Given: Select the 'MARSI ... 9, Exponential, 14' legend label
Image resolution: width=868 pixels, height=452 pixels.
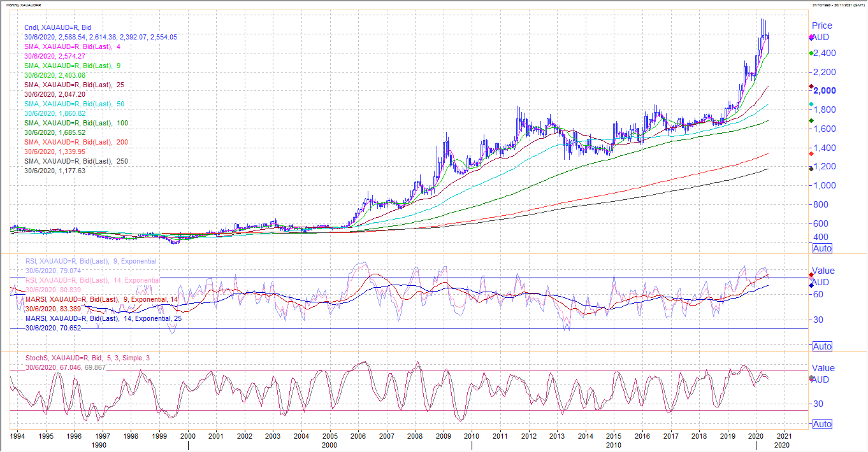Looking at the screenshot, I should 101,299.
